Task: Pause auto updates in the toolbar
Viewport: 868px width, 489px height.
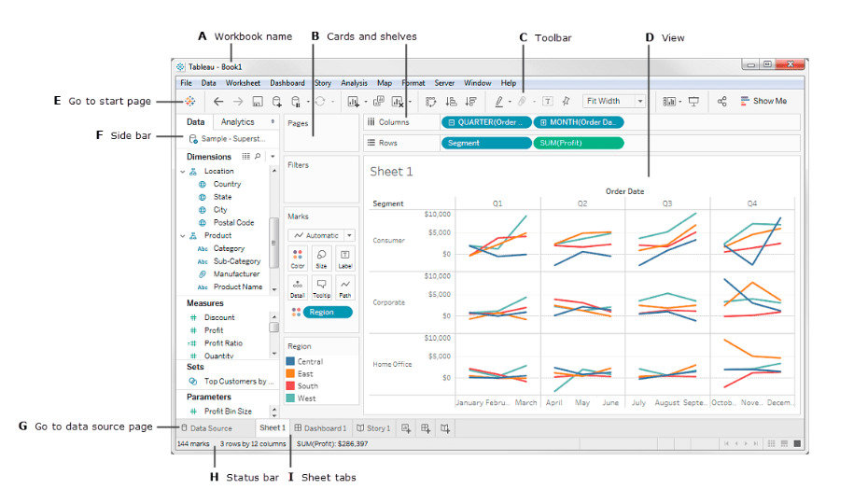Action: point(296,102)
